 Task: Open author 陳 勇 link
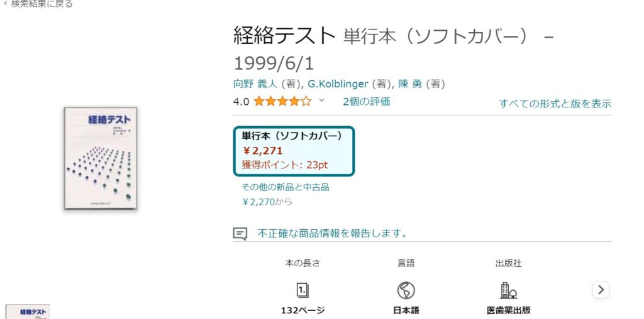(x=411, y=84)
